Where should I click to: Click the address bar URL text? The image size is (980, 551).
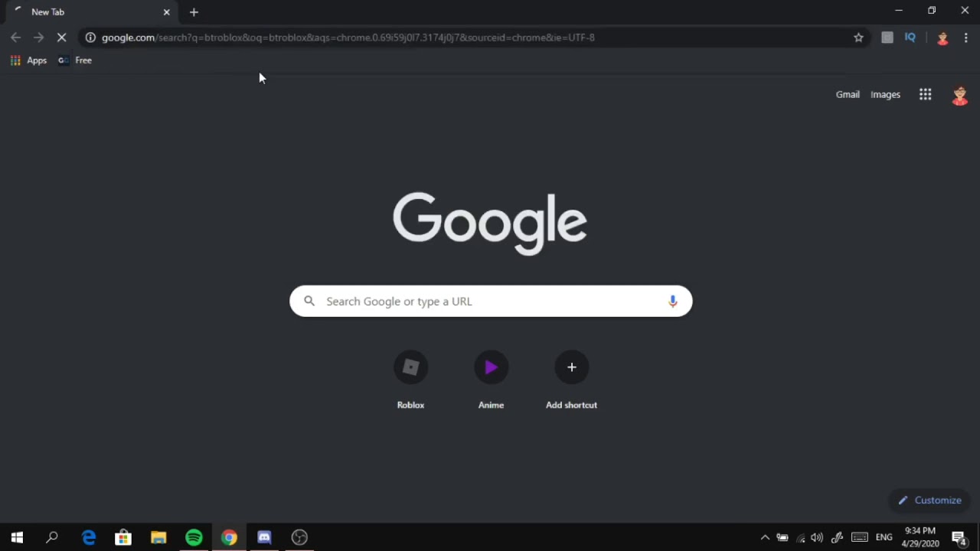click(348, 37)
